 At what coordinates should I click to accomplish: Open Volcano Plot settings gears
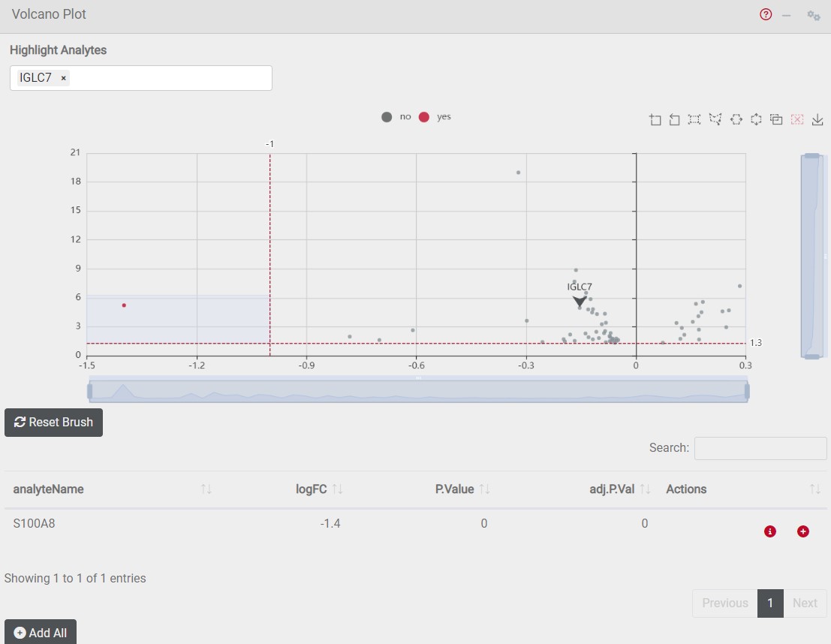click(813, 15)
